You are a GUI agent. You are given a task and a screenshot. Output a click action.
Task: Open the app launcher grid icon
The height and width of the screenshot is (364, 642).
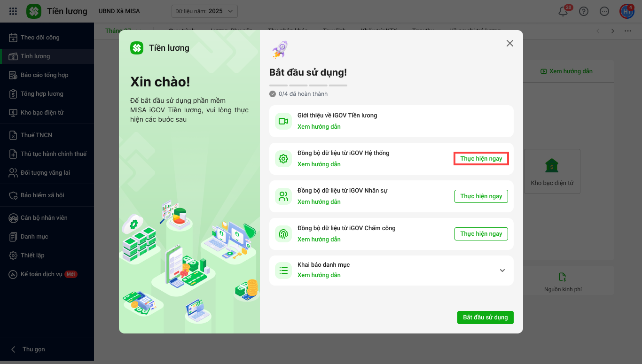tap(13, 11)
